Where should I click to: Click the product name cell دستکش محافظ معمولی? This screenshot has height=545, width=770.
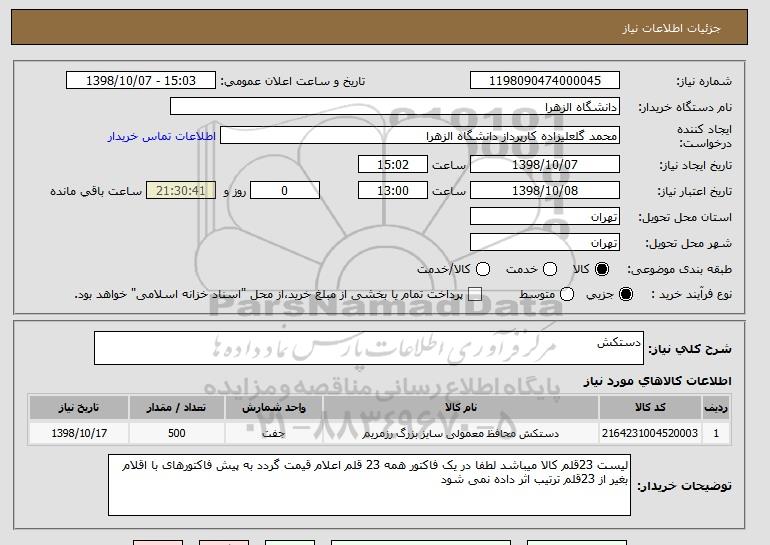[x=461, y=433]
